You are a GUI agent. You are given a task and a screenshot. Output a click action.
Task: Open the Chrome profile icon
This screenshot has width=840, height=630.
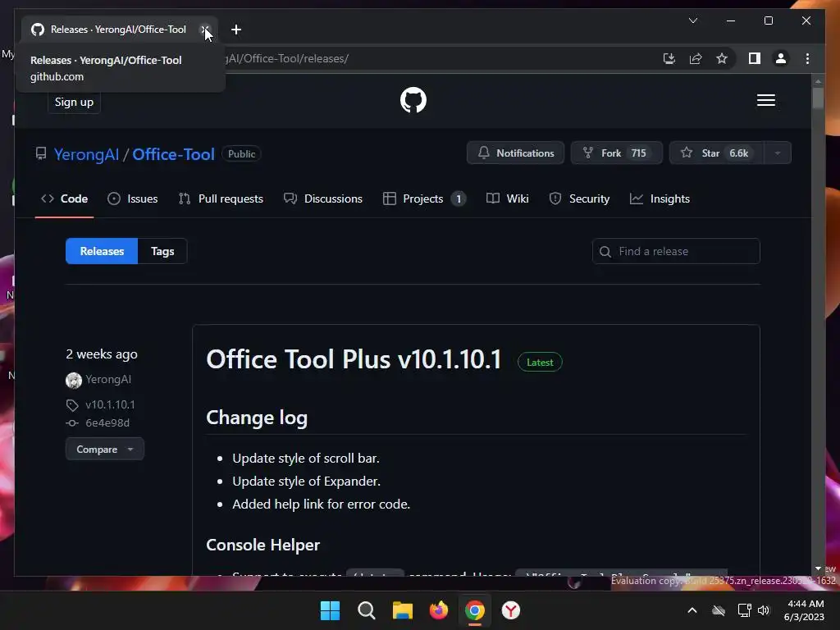coord(781,58)
